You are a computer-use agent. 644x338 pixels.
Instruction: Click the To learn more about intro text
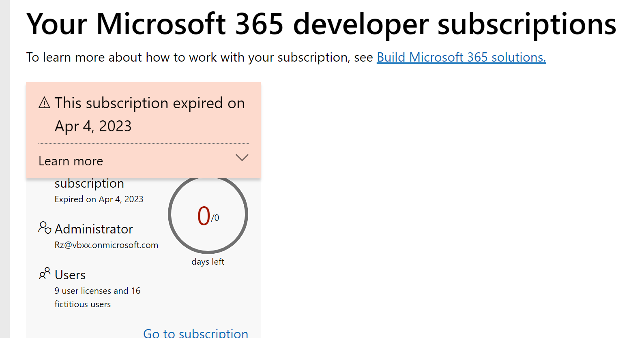[199, 58]
